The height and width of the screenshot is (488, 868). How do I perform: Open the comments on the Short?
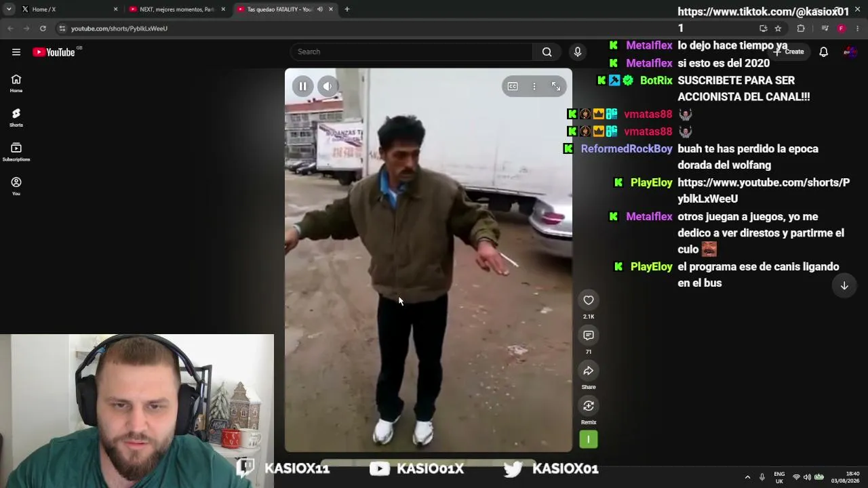[589, 335]
